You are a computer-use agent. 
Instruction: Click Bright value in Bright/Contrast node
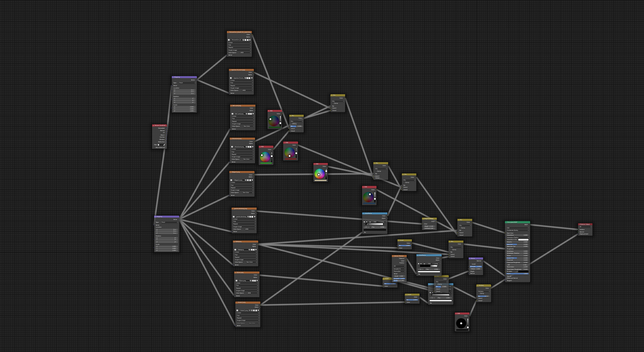[x=430, y=226]
